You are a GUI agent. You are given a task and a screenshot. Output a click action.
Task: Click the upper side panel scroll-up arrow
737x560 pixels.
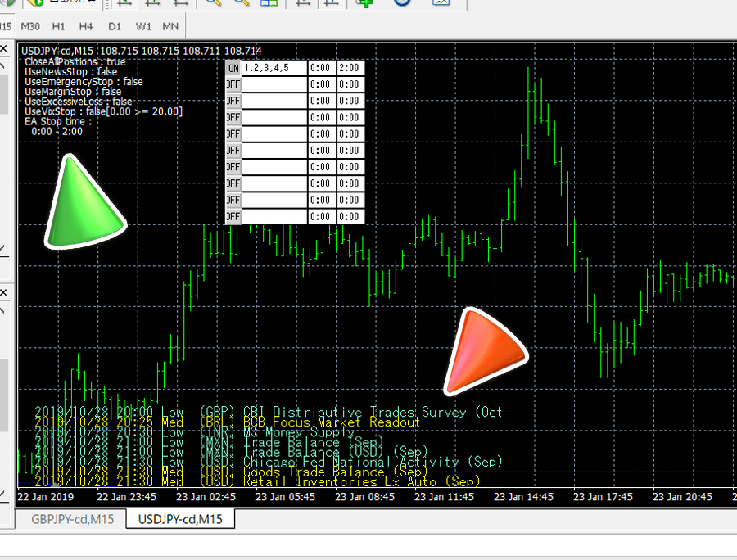tap(2, 65)
